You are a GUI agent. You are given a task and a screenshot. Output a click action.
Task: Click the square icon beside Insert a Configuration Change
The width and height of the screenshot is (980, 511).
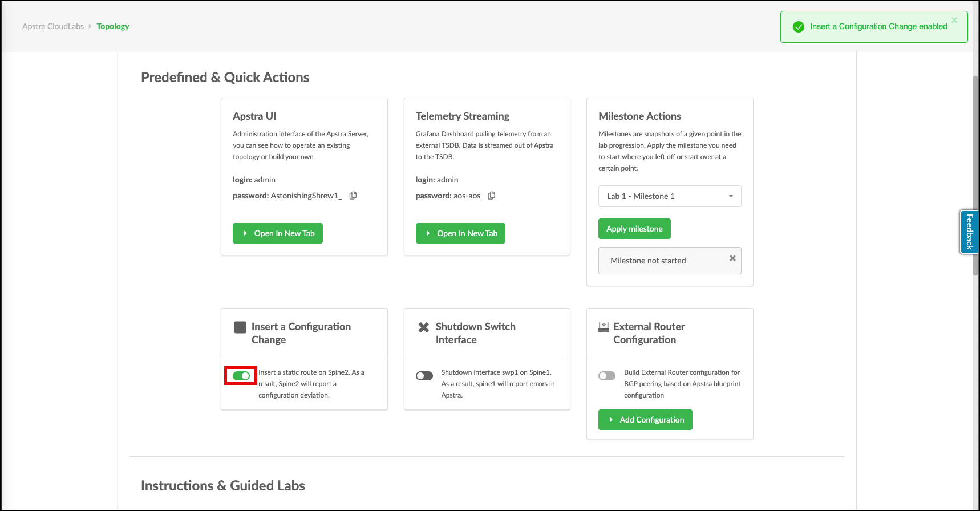point(240,327)
